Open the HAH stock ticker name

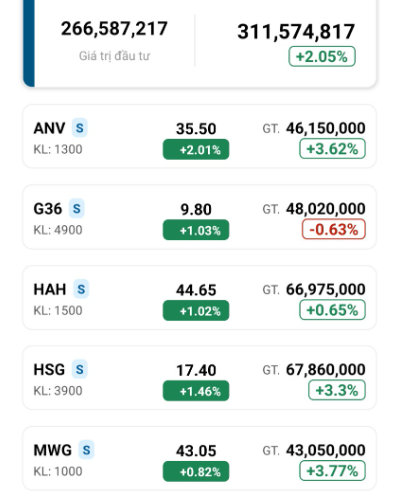(50, 289)
